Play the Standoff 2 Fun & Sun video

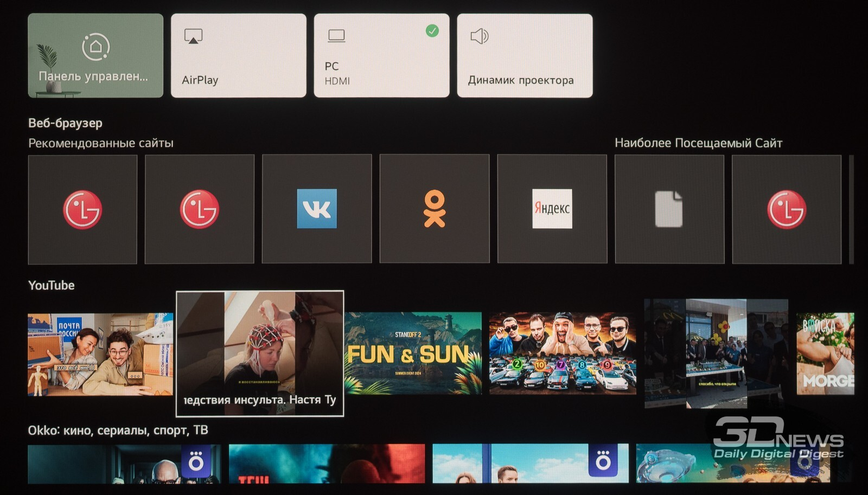[413, 353]
